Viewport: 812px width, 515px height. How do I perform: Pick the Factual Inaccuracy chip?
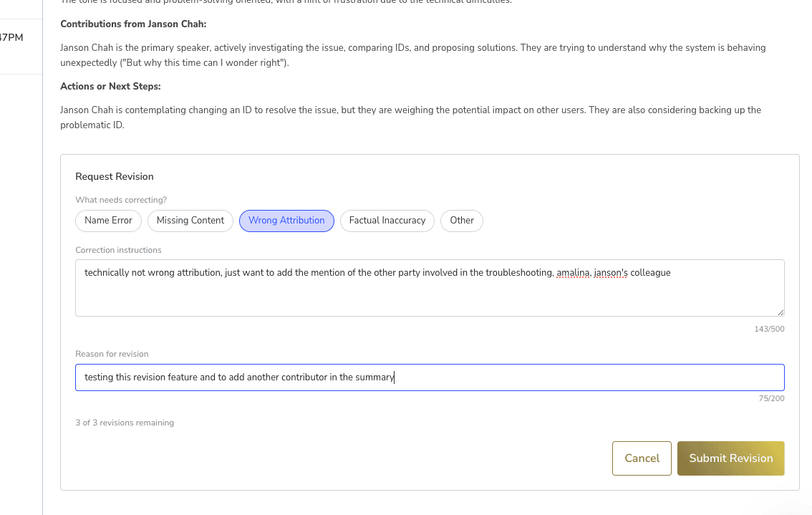click(x=387, y=221)
